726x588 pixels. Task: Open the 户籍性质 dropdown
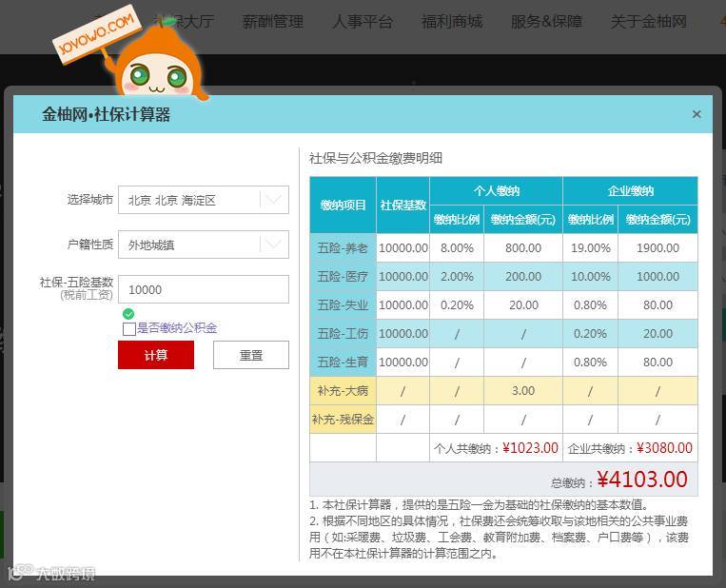tap(204, 245)
